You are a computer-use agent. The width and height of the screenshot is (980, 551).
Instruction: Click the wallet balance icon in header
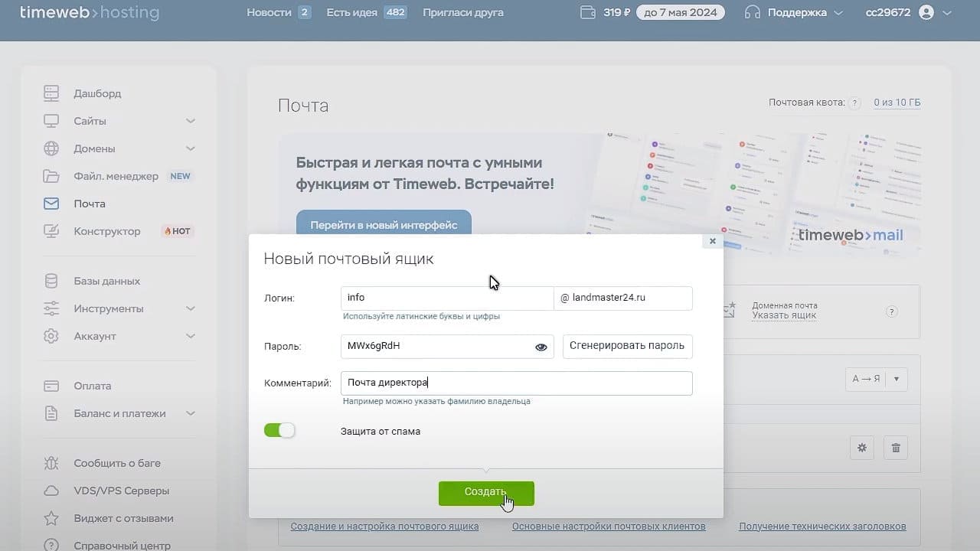coord(588,12)
